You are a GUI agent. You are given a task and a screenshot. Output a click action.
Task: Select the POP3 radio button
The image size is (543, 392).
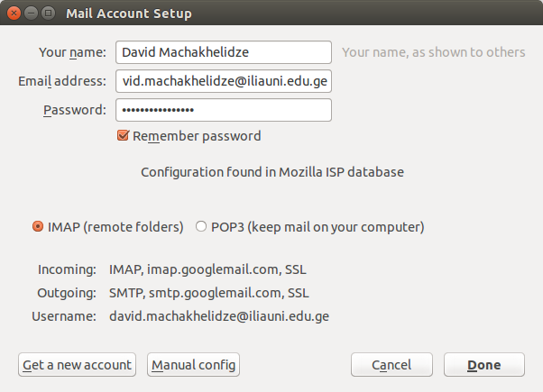tap(201, 226)
